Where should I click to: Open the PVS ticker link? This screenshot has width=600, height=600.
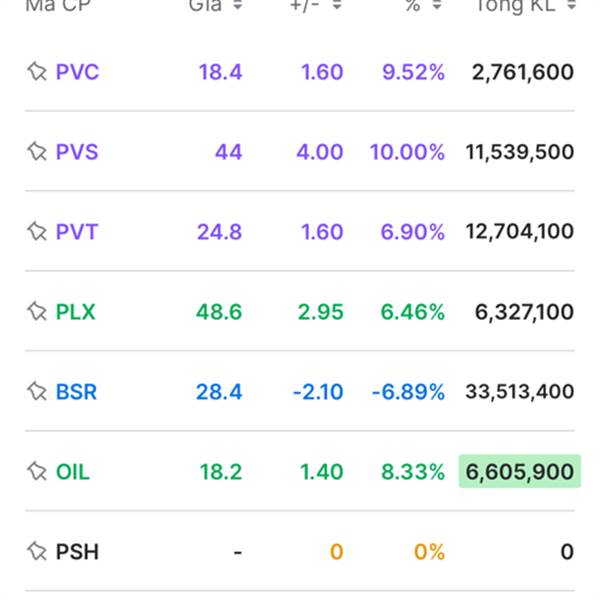(x=77, y=152)
